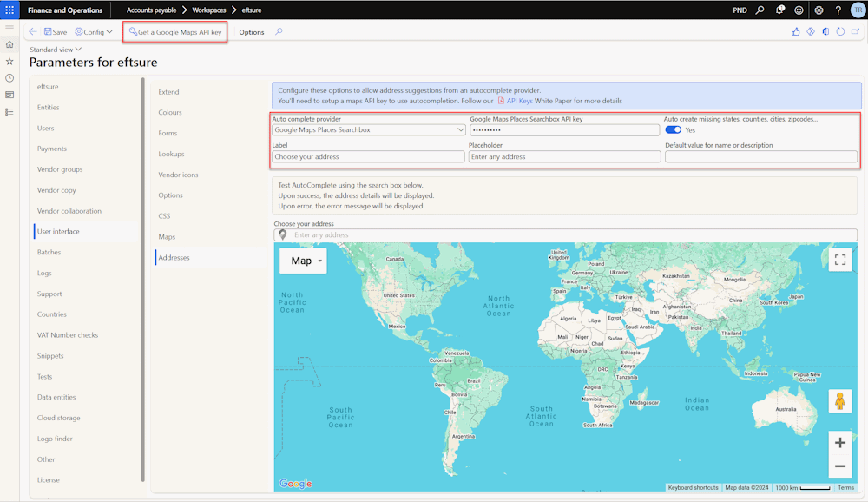Open the app launcher waffle icon
868x502 pixels.
[10, 10]
